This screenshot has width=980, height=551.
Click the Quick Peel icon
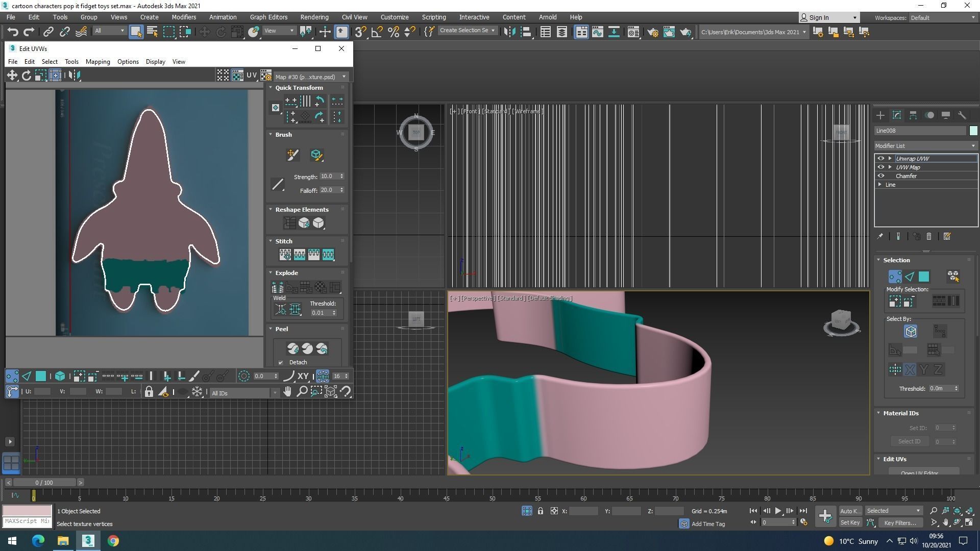292,348
